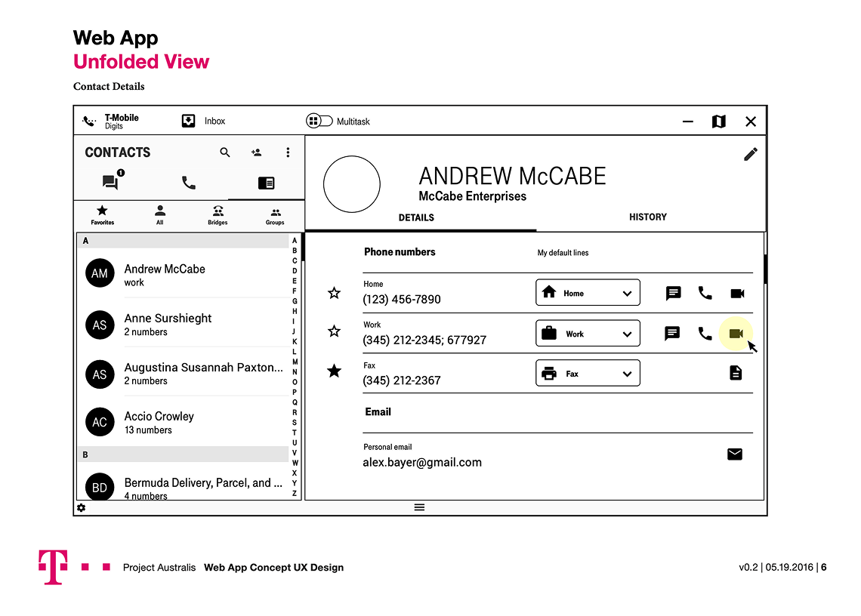Screen dimensions: 861x616
Task: Call the Home number
Action: click(705, 293)
